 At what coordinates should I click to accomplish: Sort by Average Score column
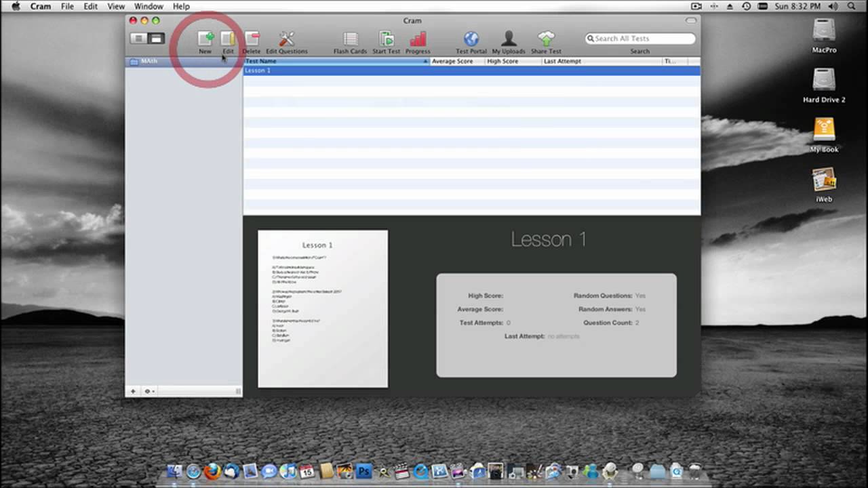pos(458,61)
